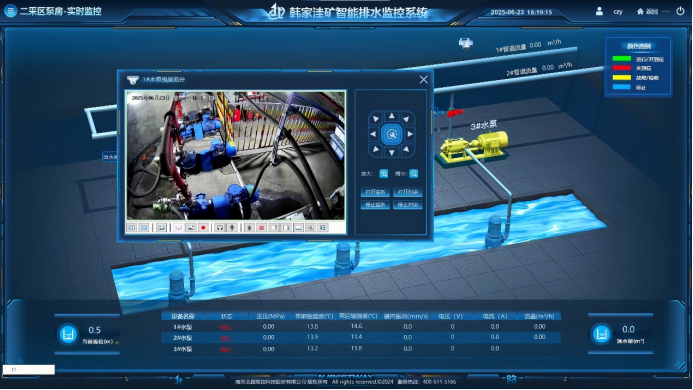Click the red valve above 3# pump
Image resolution: width=693 pixels, height=390 pixels.
click(454, 113)
